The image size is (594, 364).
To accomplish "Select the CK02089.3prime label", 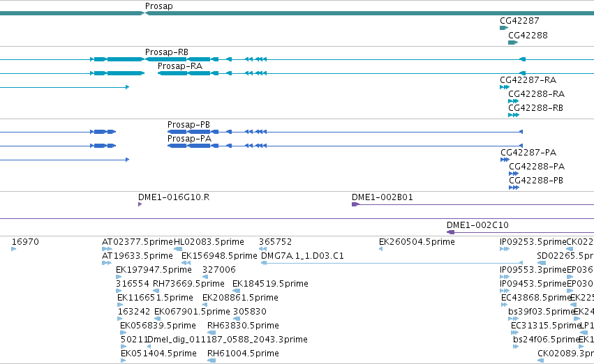I will 565,354.
